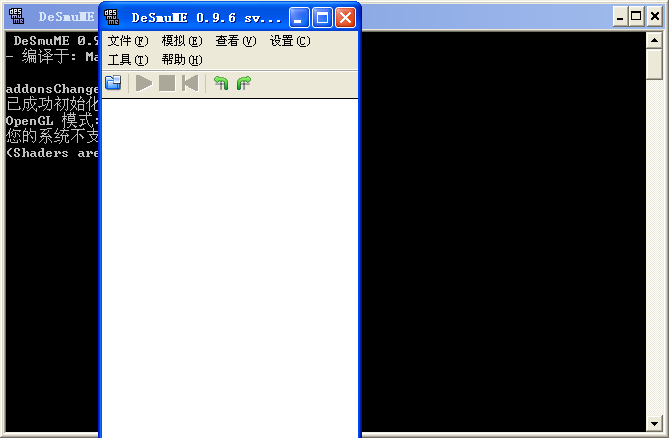669x438 pixels.
Task: Click the 'addonsChange' console text line
Action: 52,89
